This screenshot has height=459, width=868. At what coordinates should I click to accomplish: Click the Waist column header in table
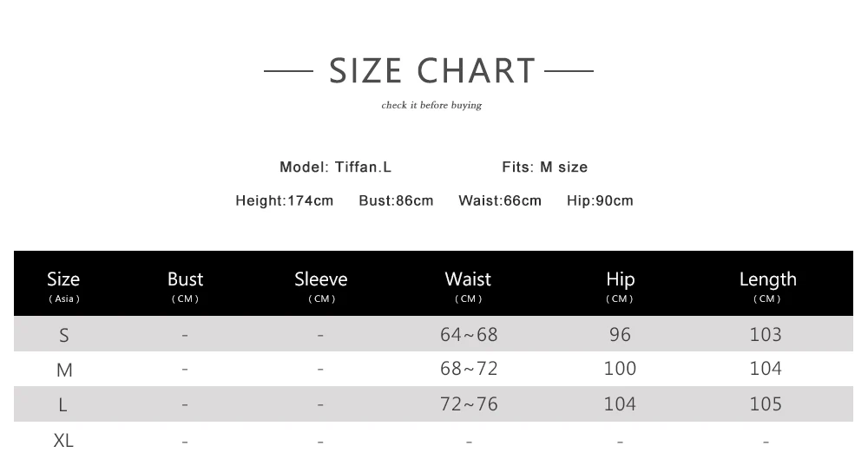click(468, 285)
